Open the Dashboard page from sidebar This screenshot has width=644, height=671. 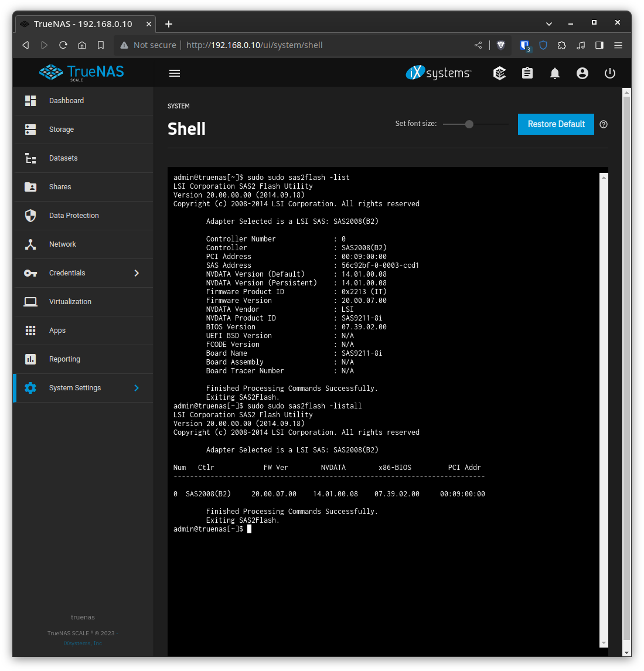tap(83, 101)
